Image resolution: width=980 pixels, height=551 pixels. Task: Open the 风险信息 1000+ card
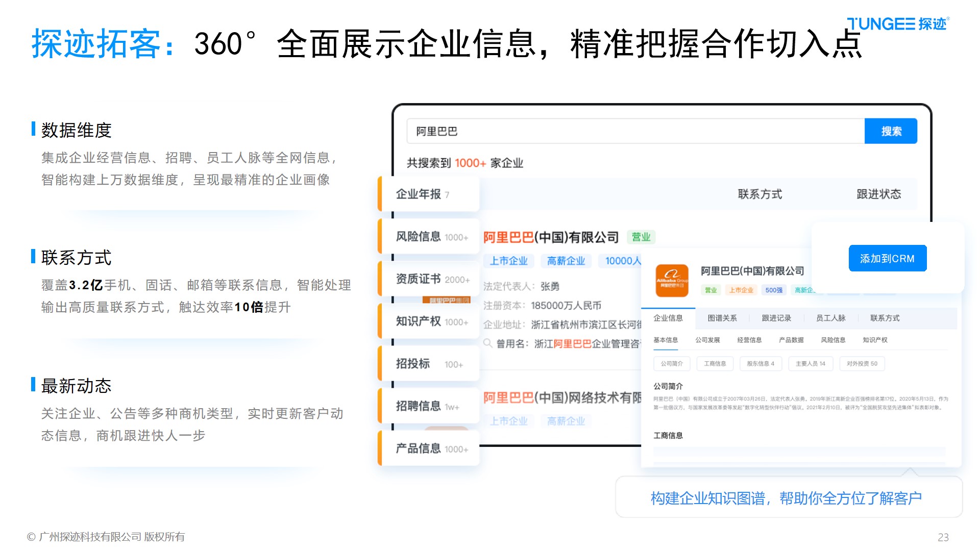pos(429,237)
